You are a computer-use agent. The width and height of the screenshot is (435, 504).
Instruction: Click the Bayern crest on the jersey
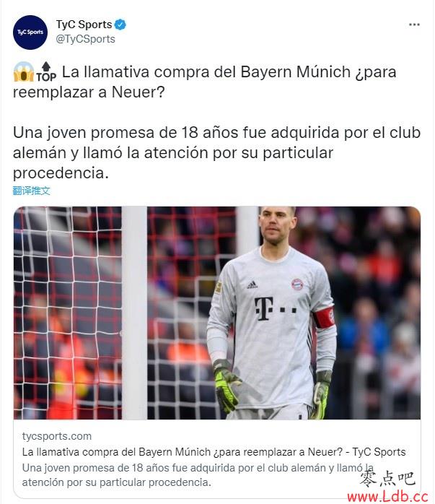point(297,284)
